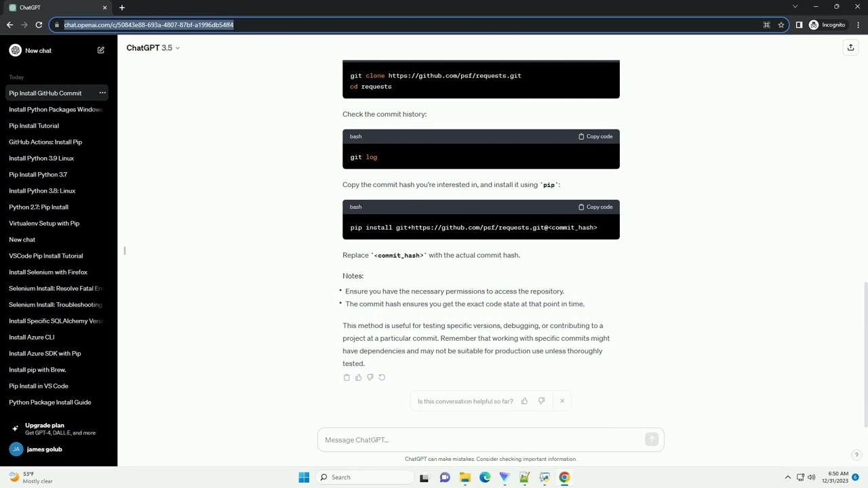Go back in browser history

pyautogui.click(x=9, y=25)
